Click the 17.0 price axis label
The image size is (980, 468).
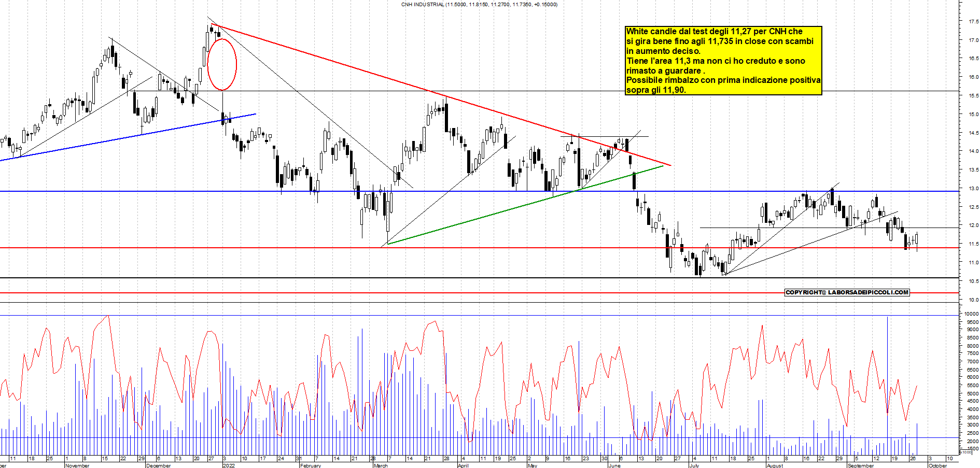click(973, 40)
